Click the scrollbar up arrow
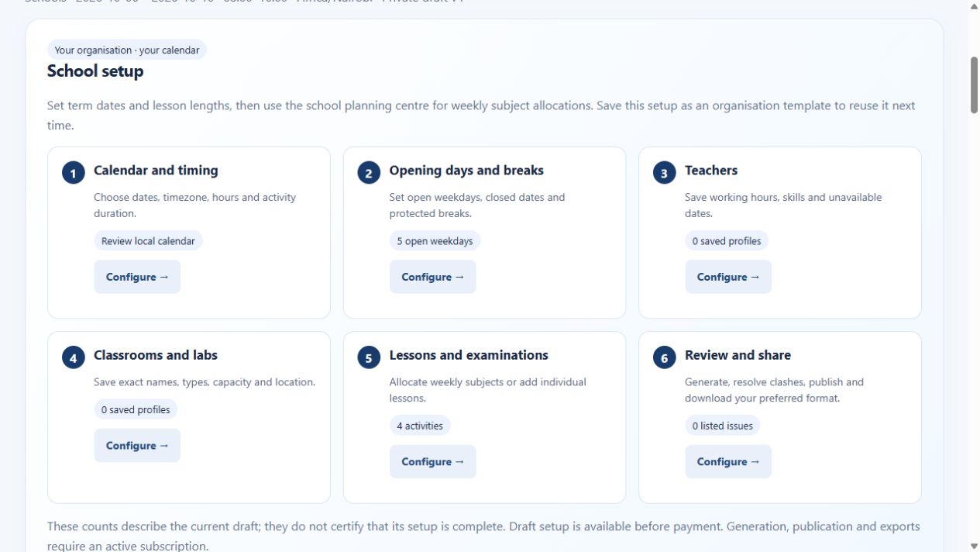 click(974, 6)
